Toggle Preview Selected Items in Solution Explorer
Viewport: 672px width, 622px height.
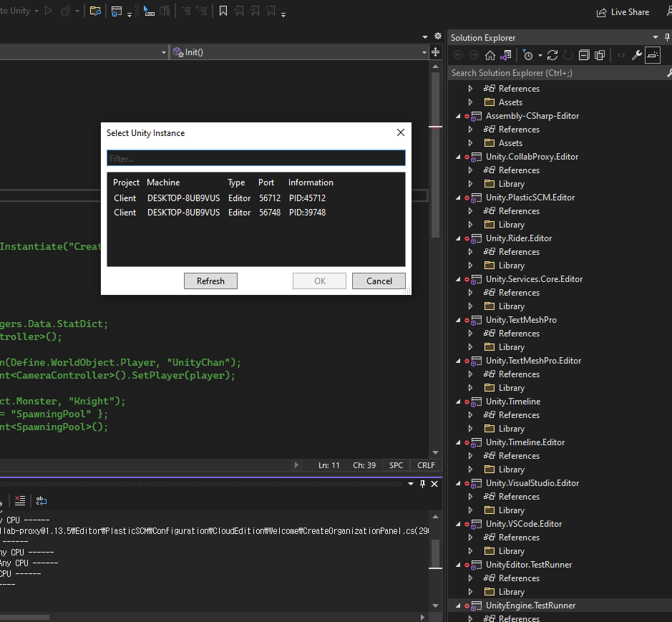click(652, 55)
